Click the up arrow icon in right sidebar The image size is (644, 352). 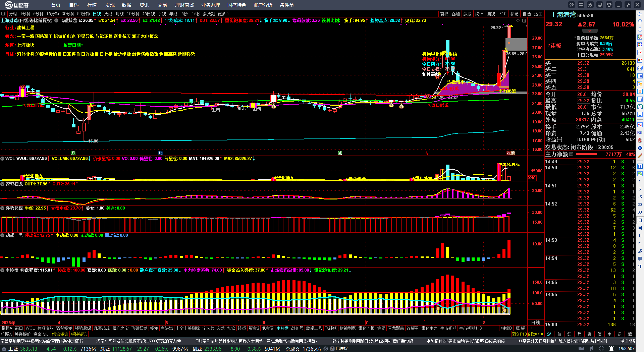(x=640, y=22)
